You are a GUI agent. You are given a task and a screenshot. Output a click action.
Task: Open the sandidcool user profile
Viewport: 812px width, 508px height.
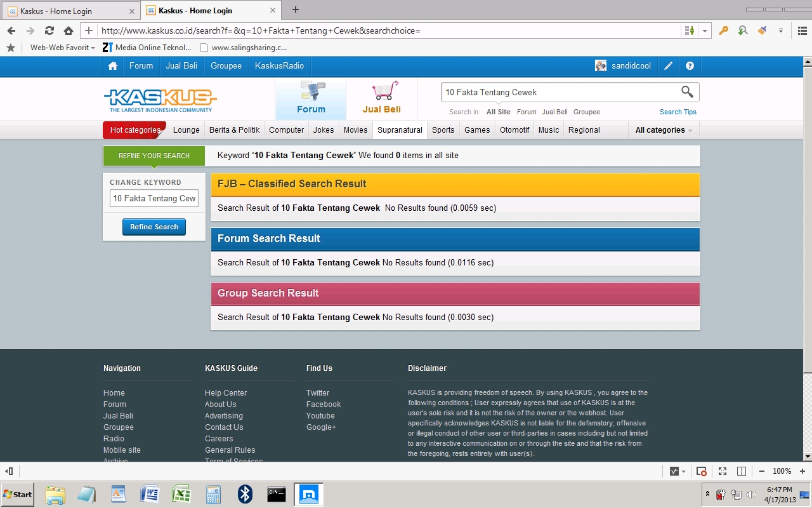(x=623, y=66)
